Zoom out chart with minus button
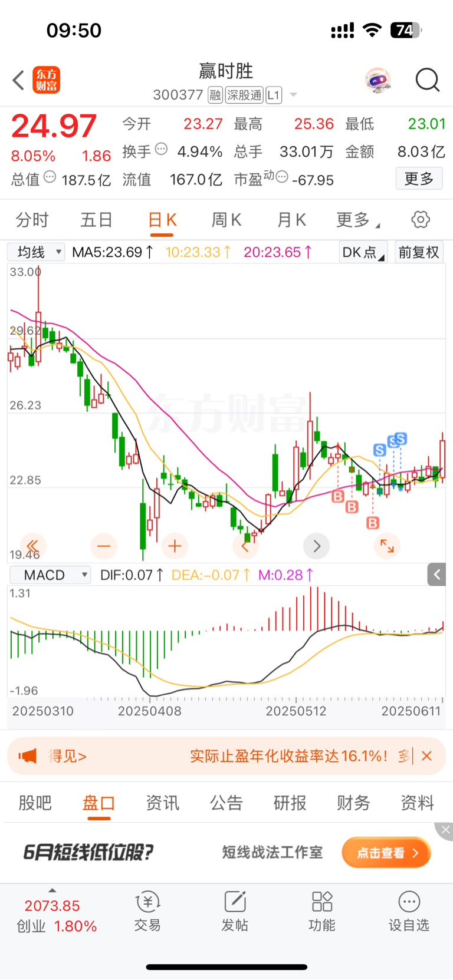This screenshot has width=453, height=980. (104, 546)
